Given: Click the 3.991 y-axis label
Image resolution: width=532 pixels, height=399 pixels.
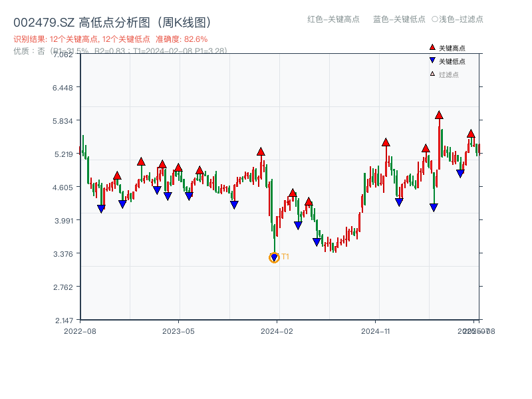Looking at the screenshot, I should (x=63, y=221).
